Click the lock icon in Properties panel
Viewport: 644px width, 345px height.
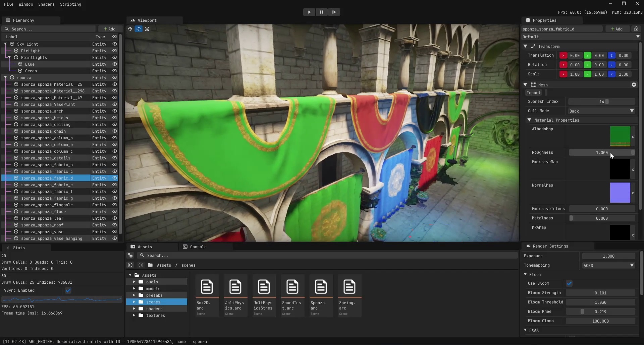tap(636, 29)
